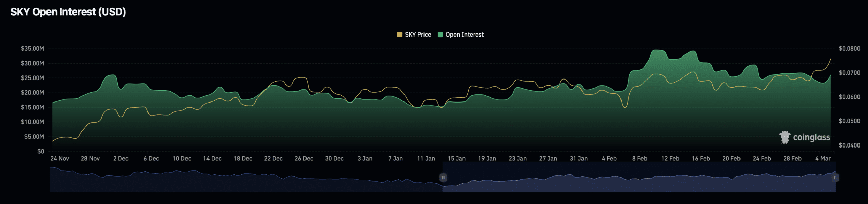Click the right range slider handle
Image resolution: width=868 pixels, height=204 pixels.
click(x=835, y=177)
